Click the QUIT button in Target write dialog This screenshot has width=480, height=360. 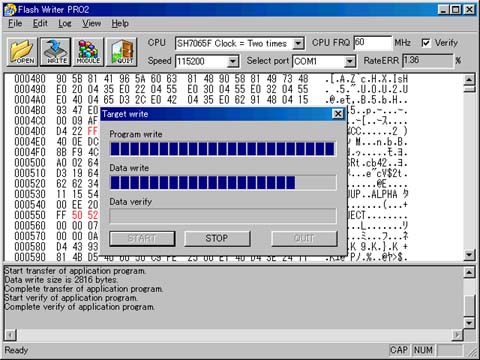tap(304, 239)
